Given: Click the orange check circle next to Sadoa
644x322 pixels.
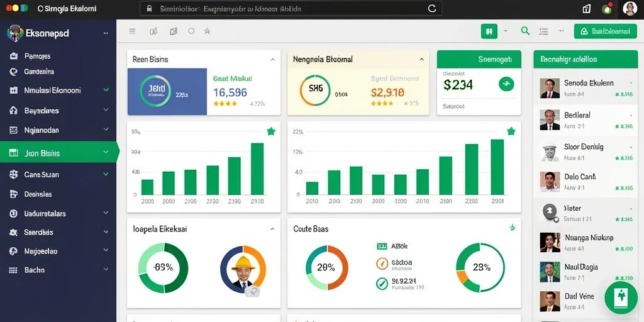Looking at the screenshot, I should 382,264.
